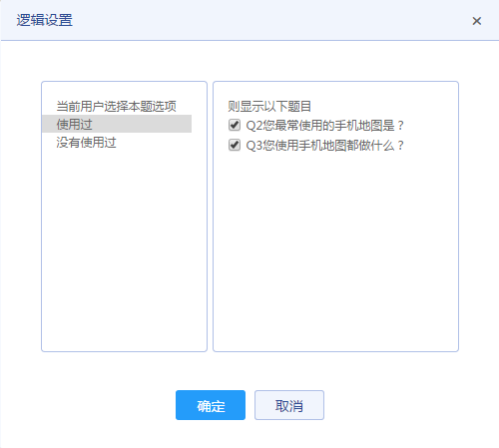Screen dimensions: 499x448
Task: Confirm settings with the 确定 button
Action: [x=211, y=405]
